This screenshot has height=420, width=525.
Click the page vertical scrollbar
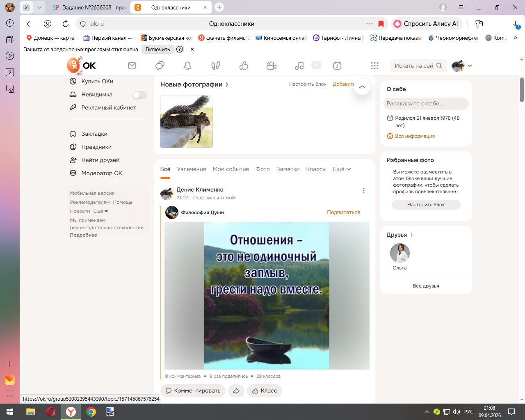point(522,90)
